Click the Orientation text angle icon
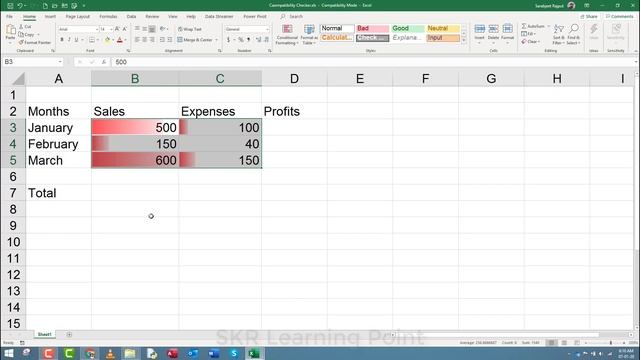 click(162, 29)
